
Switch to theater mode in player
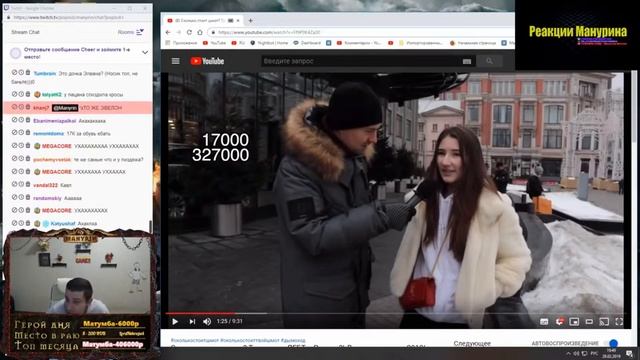[x=589, y=322]
